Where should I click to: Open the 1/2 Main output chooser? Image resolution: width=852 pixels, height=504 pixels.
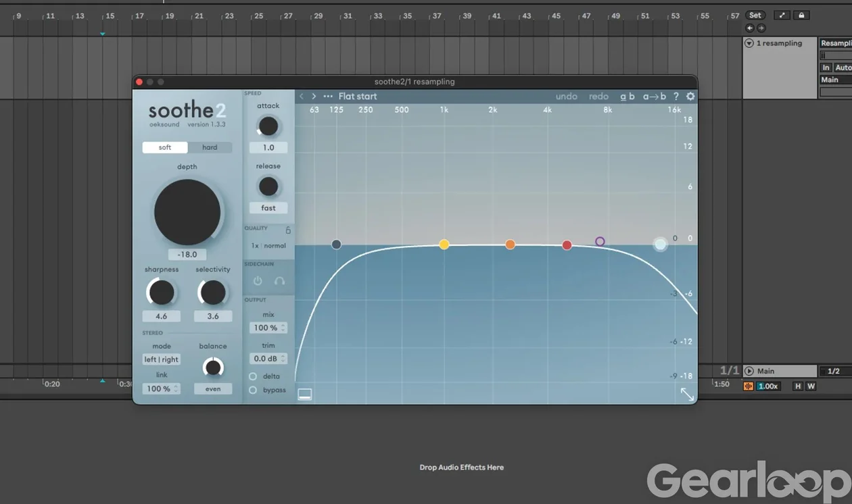(835, 371)
